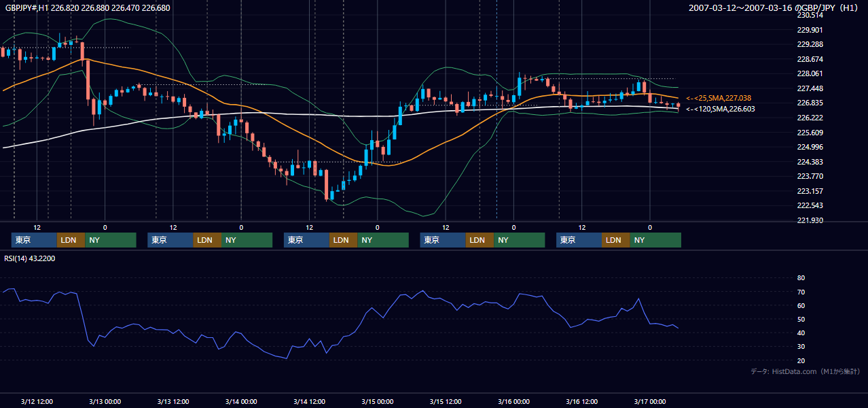Viewport: 868px width, 408px height.
Task: Select the 3/15 00:00 time axis label
Action: point(377,401)
